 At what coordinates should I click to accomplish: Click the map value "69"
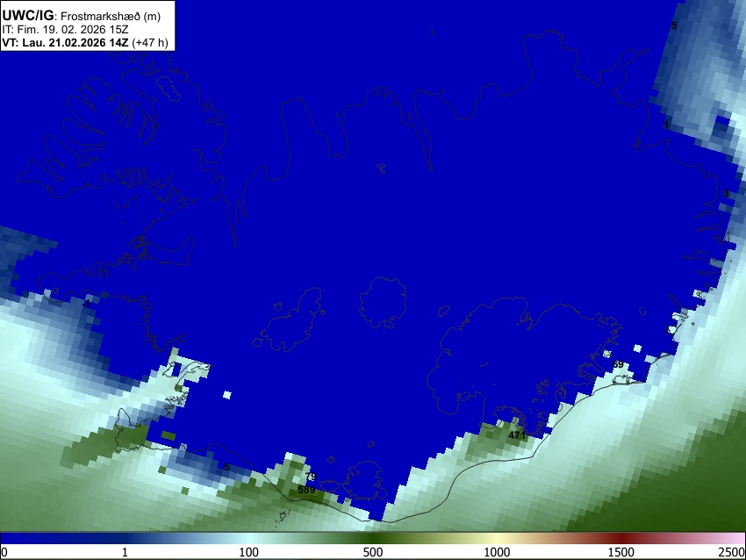click(x=618, y=364)
